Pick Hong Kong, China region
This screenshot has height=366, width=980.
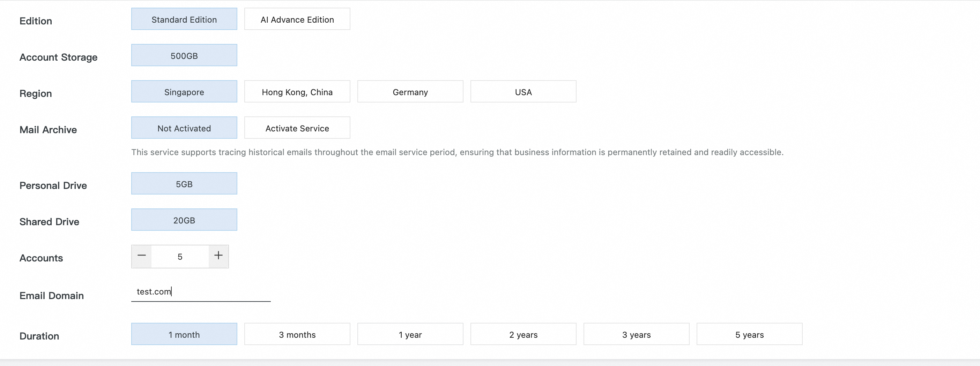click(x=297, y=92)
